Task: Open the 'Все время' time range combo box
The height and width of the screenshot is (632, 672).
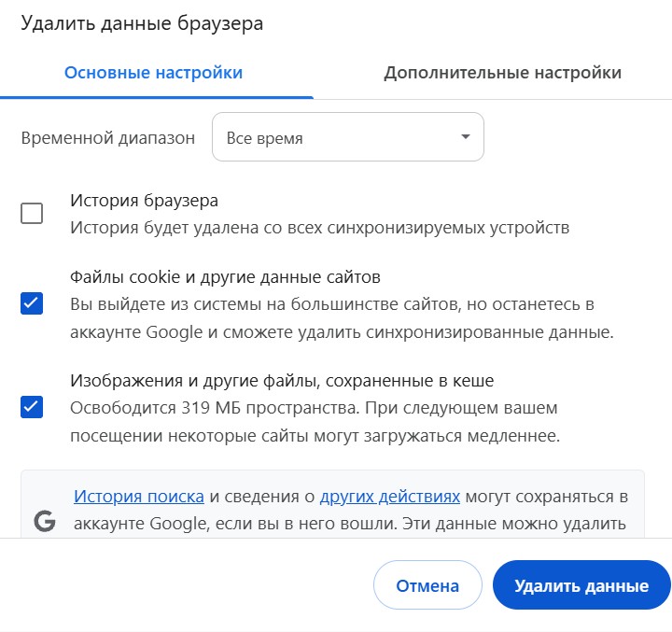Action: coord(348,137)
